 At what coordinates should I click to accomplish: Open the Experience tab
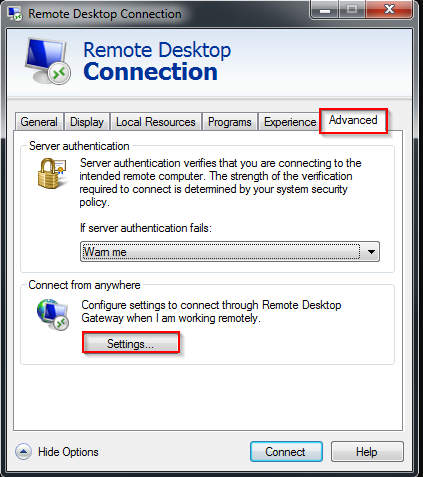point(290,122)
